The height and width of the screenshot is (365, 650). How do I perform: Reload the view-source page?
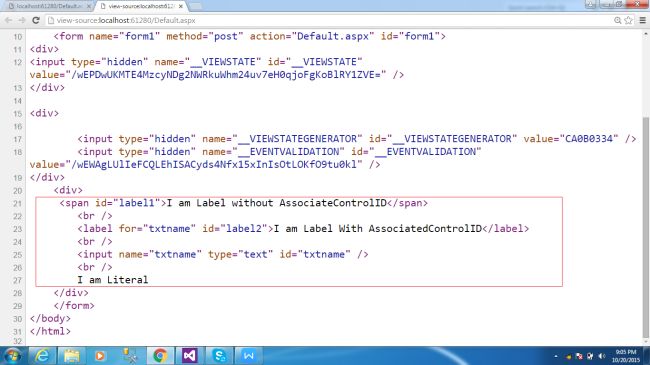click(36, 20)
